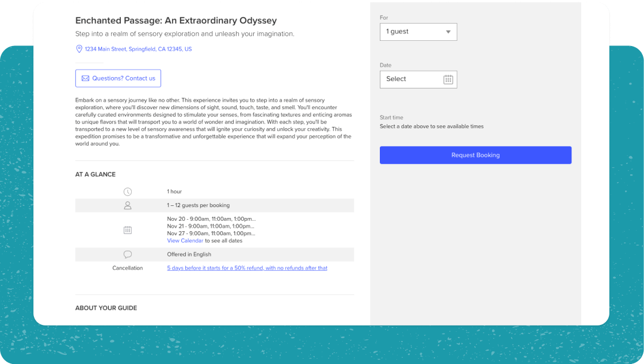The width and height of the screenshot is (644, 364).
Task: Click the View Calendar link
Action: coord(185,241)
